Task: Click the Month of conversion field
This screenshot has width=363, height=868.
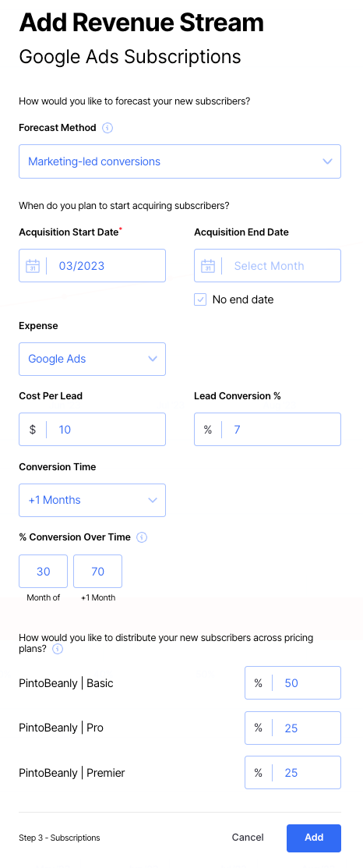Action: pyautogui.click(x=43, y=572)
